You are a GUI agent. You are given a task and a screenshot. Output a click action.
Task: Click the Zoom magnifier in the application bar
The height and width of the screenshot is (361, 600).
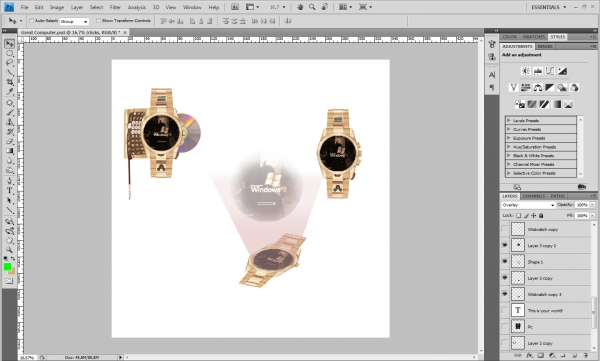point(312,7)
